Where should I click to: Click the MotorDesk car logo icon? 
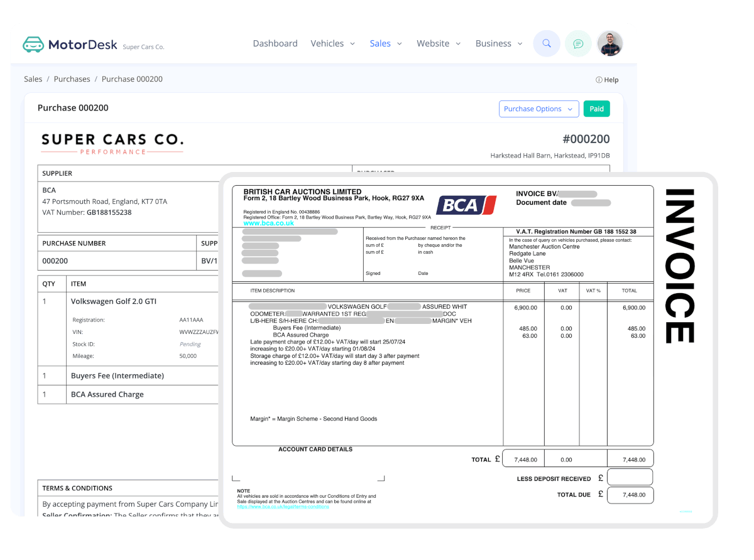(x=33, y=45)
